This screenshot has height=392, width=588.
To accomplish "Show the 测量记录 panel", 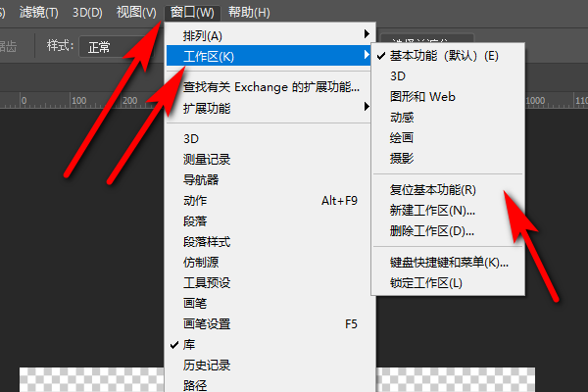I will click(269, 160).
